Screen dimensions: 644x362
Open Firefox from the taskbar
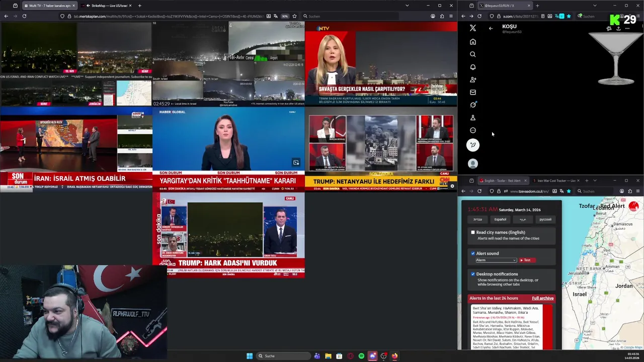394,356
